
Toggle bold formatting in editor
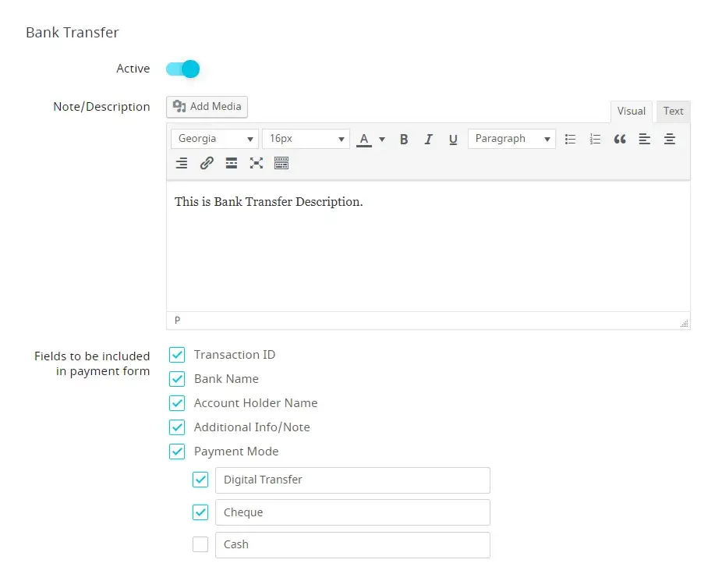tap(404, 140)
